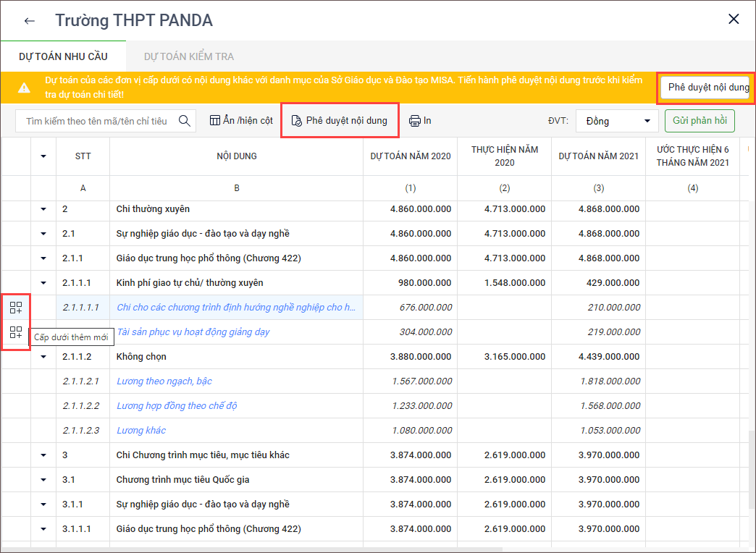756x553 pixels.
Task: Switch to DỰ TOÁN KIỂM TRA tab
Action: (188, 56)
